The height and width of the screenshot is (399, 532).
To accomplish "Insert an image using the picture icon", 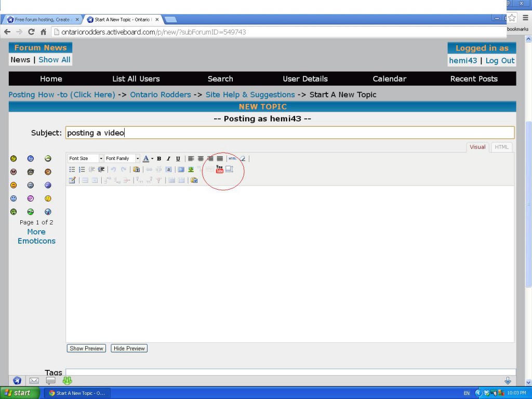I will (x=191, y=169).
